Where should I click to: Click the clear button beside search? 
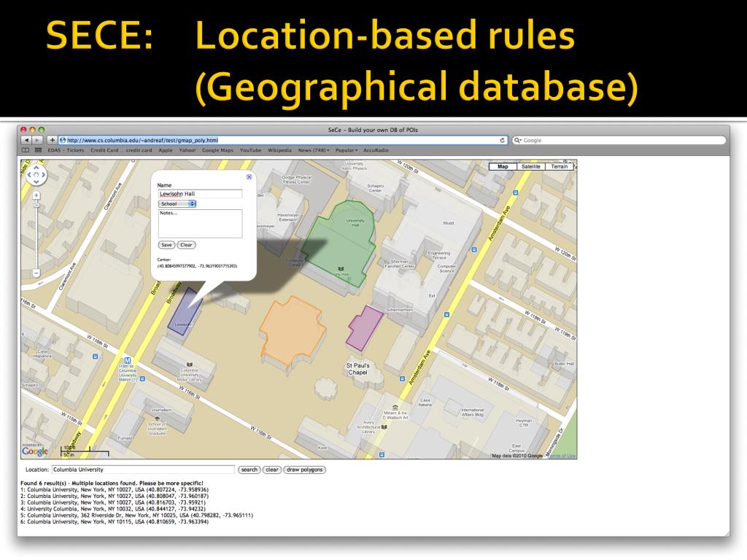272,470
